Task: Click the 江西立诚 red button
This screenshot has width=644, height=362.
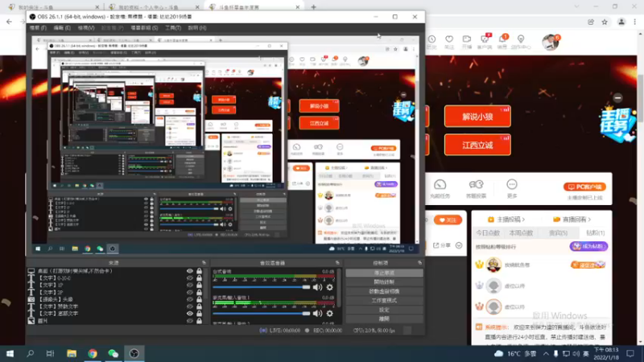Action: pyautogui.click(x=477, y=145)
